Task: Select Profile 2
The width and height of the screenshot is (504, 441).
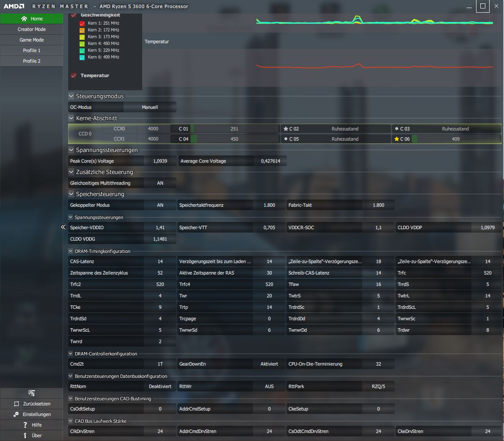Action: (31, 61)
